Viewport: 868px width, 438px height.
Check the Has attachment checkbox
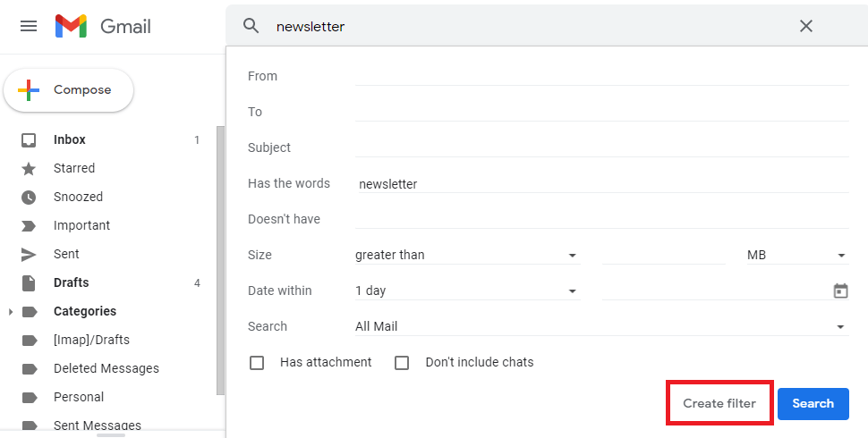coord(257,363)
